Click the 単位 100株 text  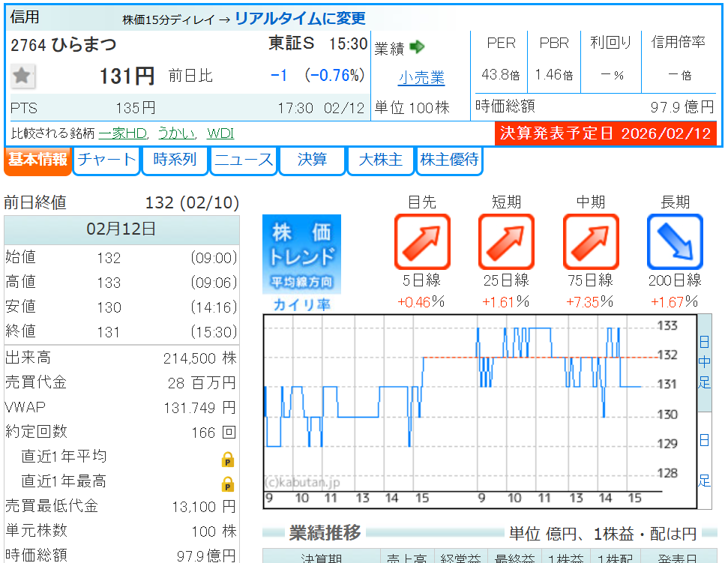pyautogui.click(x=412, y=108)
